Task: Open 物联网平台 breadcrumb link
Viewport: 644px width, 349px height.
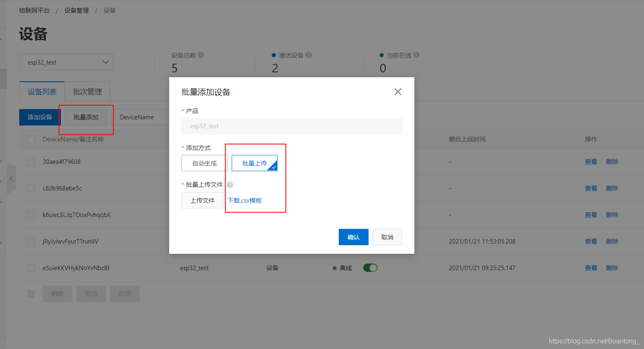Action: [x=34, y=10]
